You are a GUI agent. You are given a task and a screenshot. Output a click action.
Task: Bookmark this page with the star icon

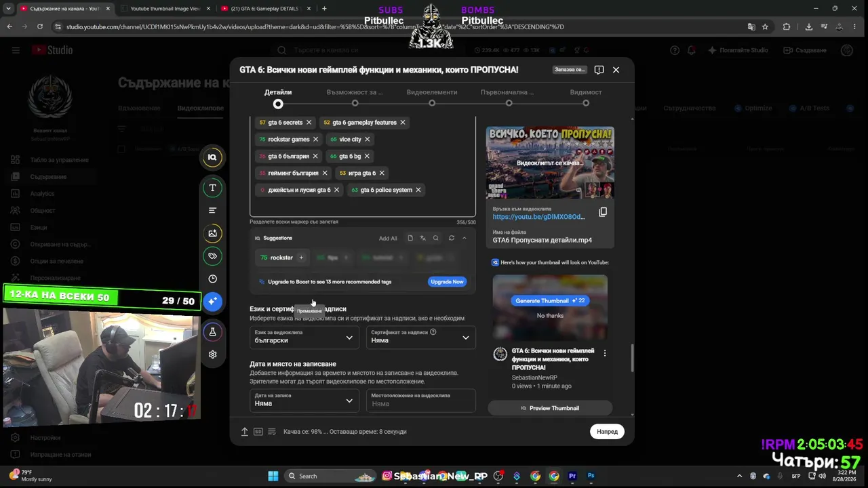[765, 26]
